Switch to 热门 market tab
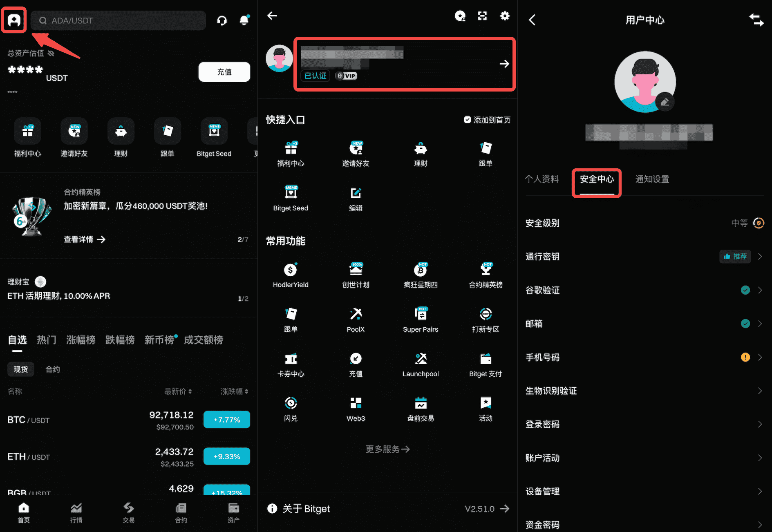 [47, 340]
